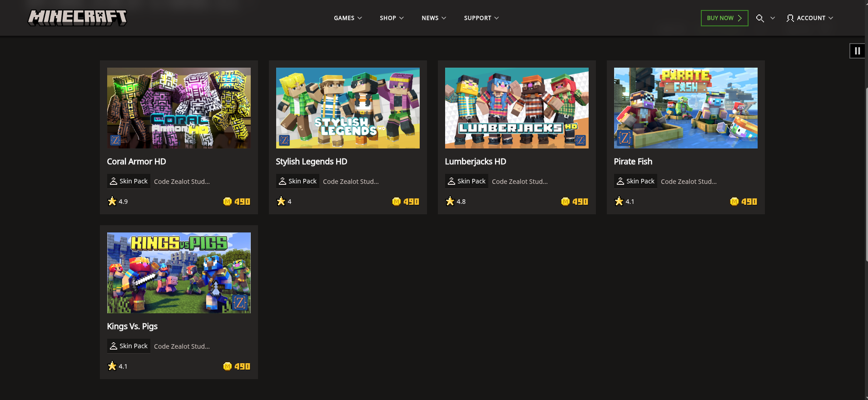Open the search magnifier icon

point(760,18)
